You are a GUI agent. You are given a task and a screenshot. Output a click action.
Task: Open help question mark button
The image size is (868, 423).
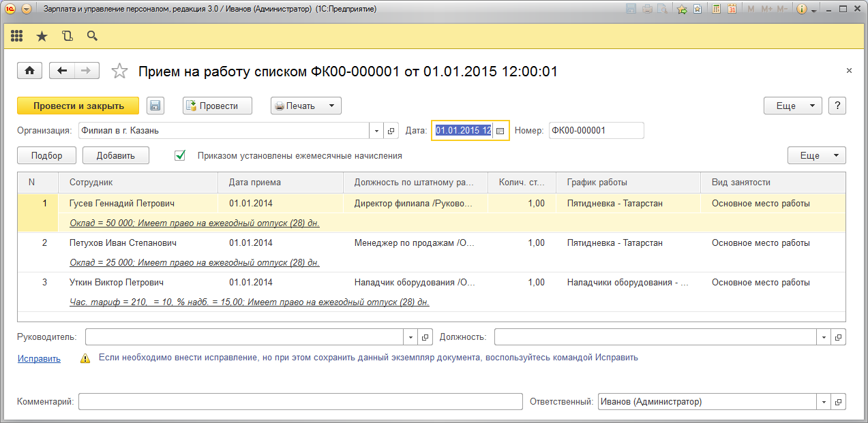click(x=837, y=106)
